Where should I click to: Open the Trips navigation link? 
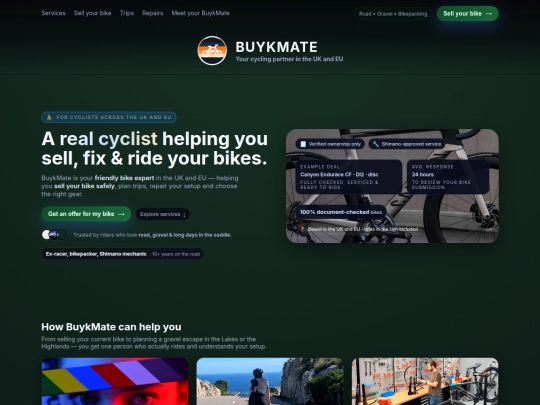point(127,13)
